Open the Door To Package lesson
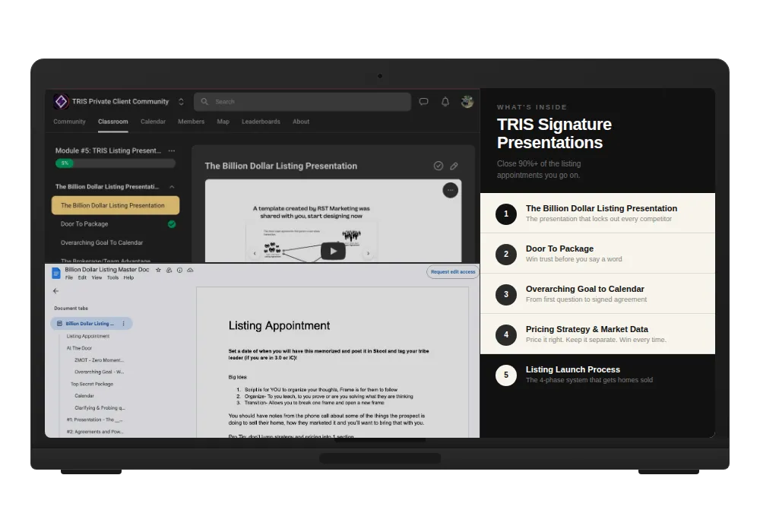The width and height of the screenshot is (760, 532). coord(84,224)
